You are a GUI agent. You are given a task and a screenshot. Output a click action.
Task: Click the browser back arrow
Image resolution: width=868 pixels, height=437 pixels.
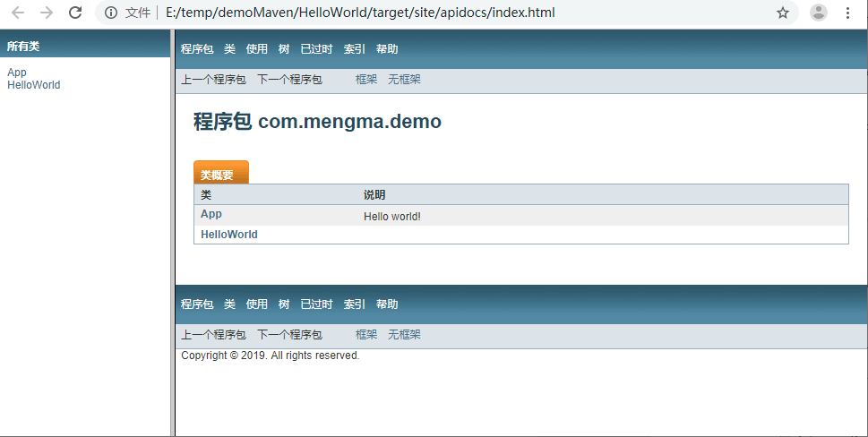tap(18, 13)
